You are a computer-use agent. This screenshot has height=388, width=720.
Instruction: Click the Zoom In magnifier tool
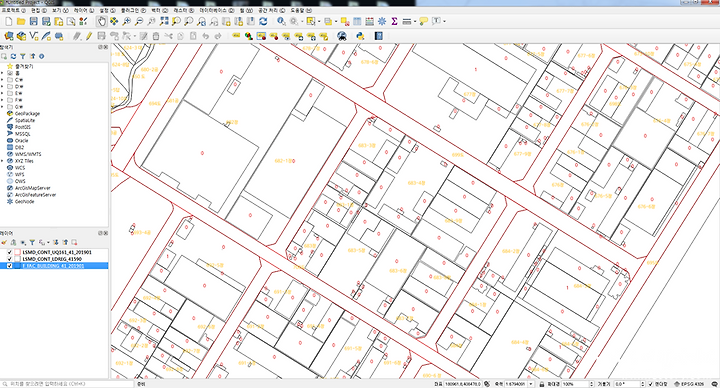127,21
